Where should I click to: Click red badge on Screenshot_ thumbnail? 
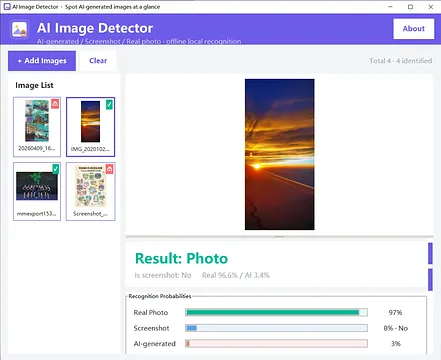(110, 169)
